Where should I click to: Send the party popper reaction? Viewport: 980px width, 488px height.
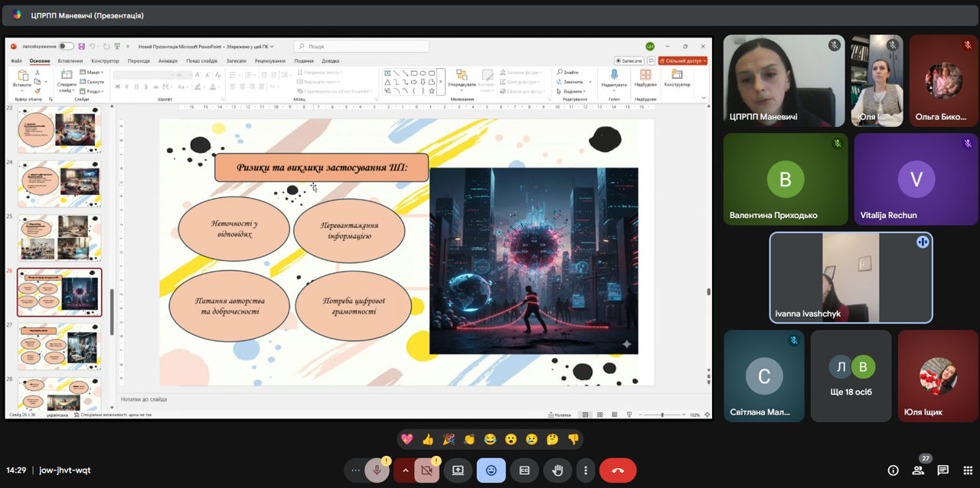pyautogui.click(x=449, y=439)
